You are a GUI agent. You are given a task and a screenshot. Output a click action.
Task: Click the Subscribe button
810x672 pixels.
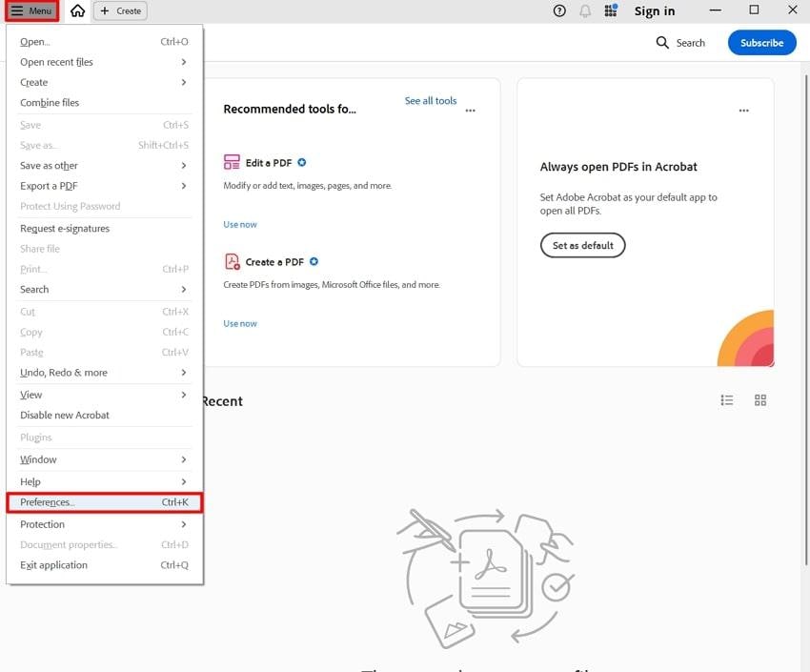click(761, 43)
